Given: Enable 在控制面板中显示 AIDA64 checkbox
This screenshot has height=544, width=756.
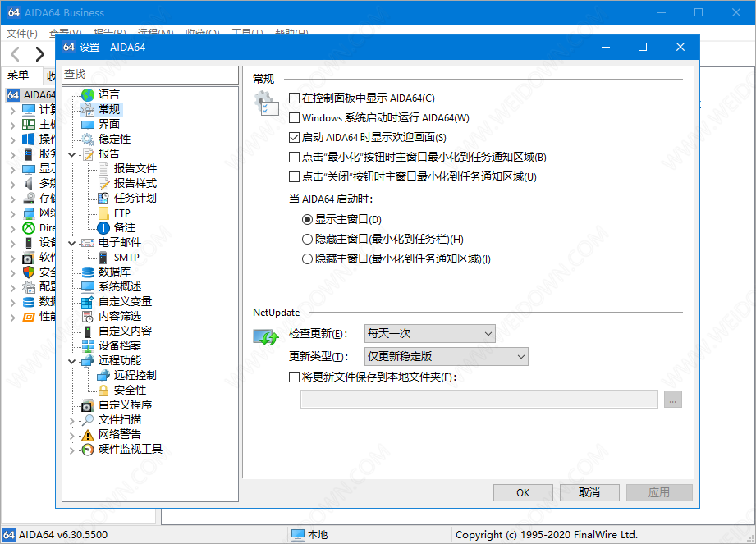Looking at the screenshot, I should [x=294, y=98].
